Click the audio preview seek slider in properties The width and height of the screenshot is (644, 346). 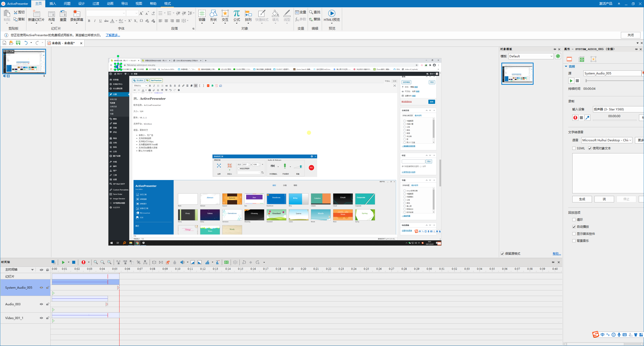615,81
